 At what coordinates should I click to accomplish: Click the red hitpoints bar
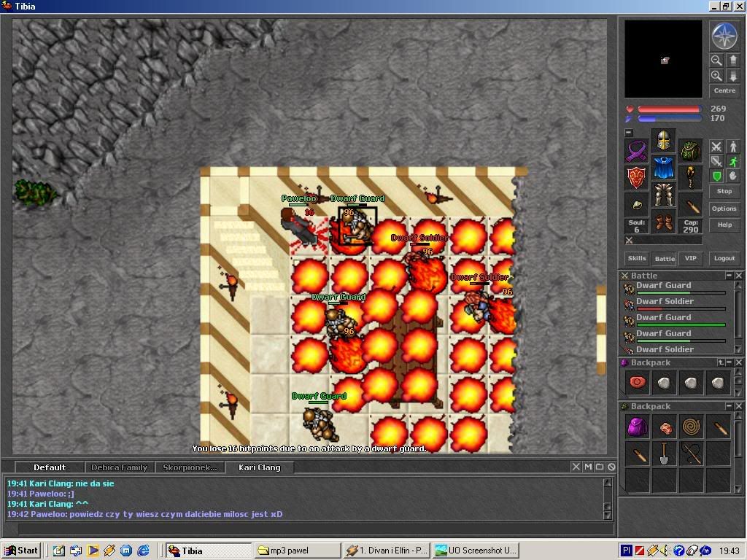670,109
